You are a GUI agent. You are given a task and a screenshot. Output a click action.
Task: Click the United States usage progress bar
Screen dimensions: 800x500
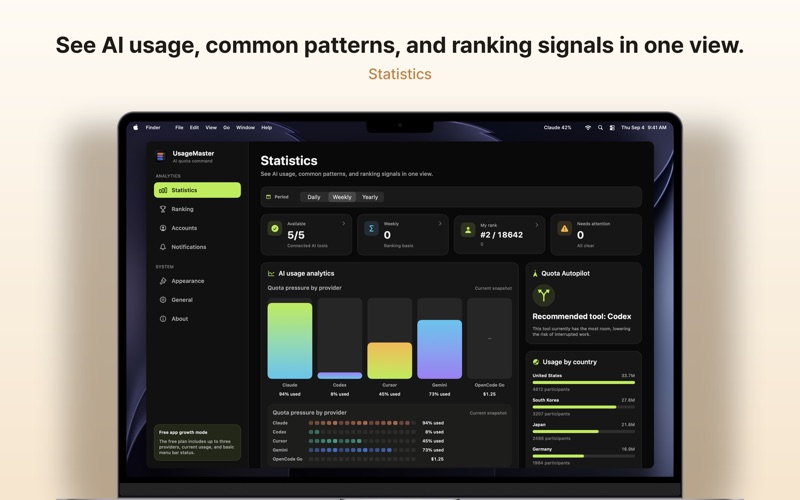584,382
